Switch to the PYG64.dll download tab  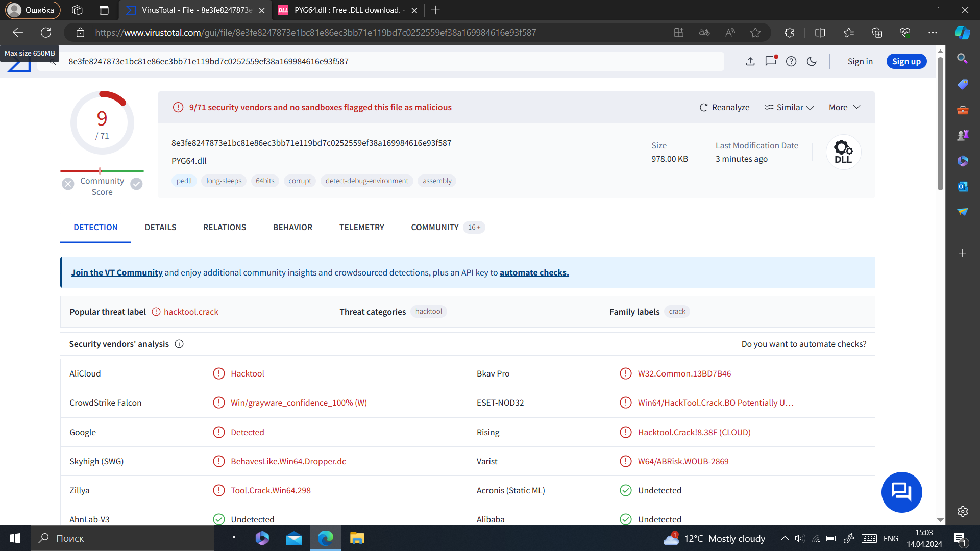(x=347, y=10)
